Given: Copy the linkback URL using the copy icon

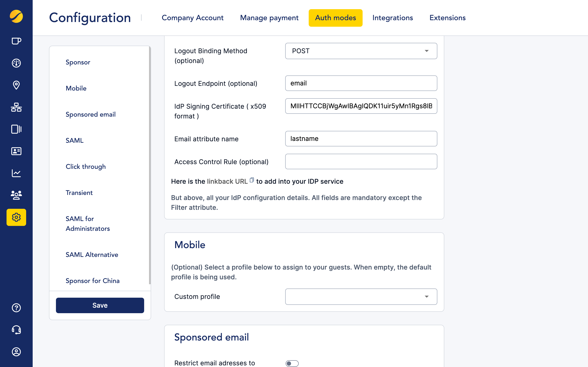Looking at the screenshot, I should (252, 180).
